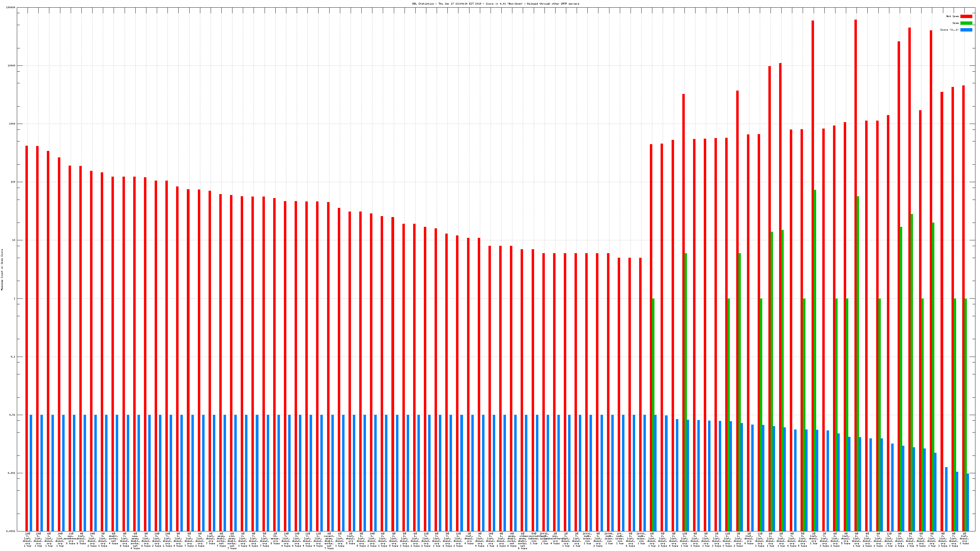Click the 0.0001 y-axis tick label
Image resolution: width=980 pixels, height=551 pixels.
point(11,531)
